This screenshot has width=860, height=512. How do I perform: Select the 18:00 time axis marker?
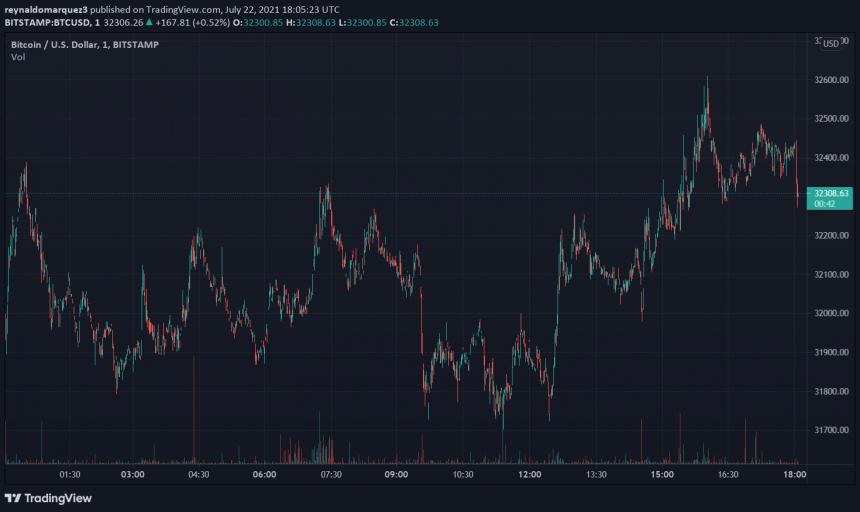coord(794,474)
